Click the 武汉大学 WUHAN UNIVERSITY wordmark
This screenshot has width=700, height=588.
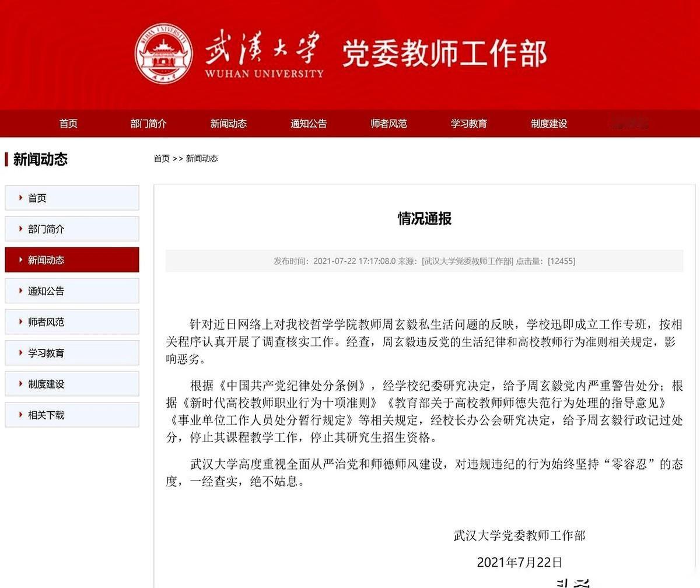click(x=264, y=54)
